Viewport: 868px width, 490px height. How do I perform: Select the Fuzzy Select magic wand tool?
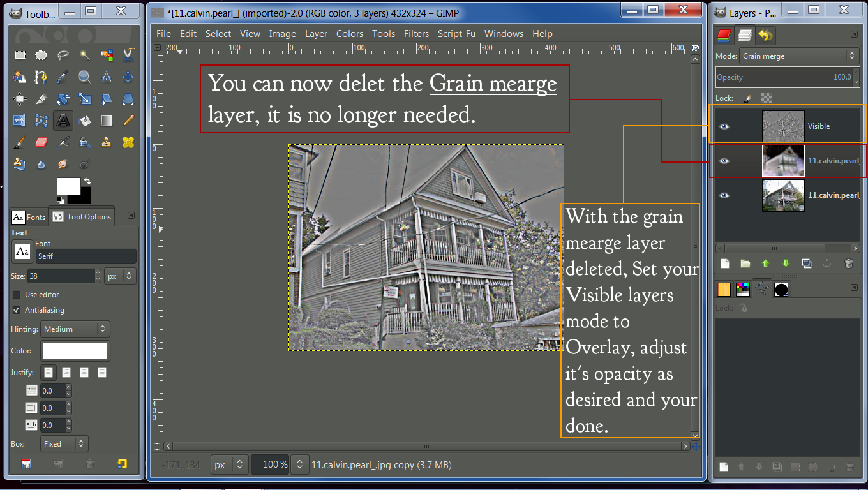(84, 56)
